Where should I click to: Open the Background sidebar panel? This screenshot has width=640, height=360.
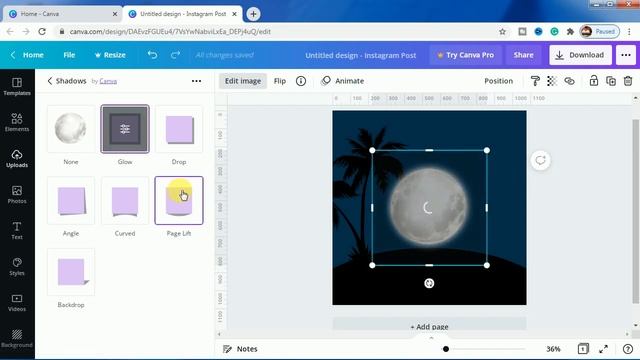pyautogui.click(x=17, y=338)
